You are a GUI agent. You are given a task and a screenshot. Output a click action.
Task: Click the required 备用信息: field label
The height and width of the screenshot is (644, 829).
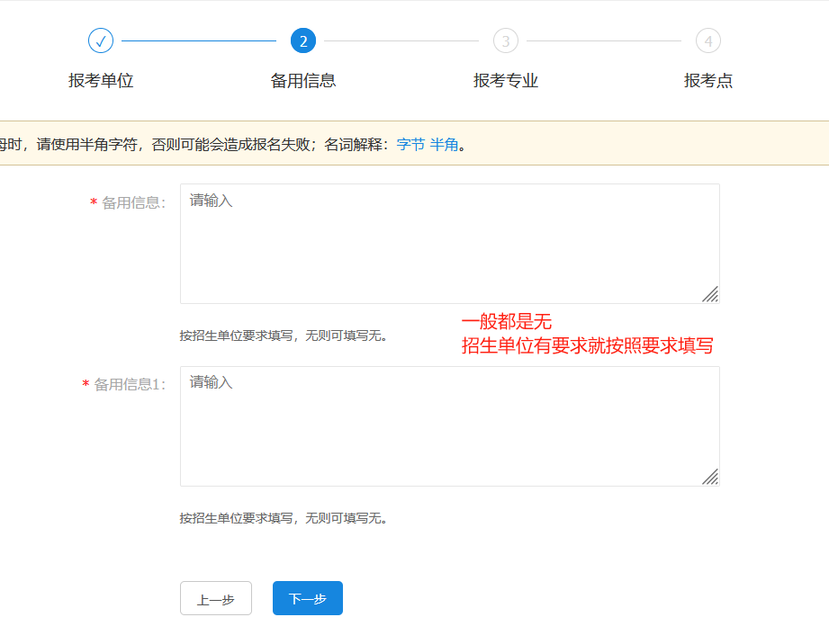tap(133, 203)
